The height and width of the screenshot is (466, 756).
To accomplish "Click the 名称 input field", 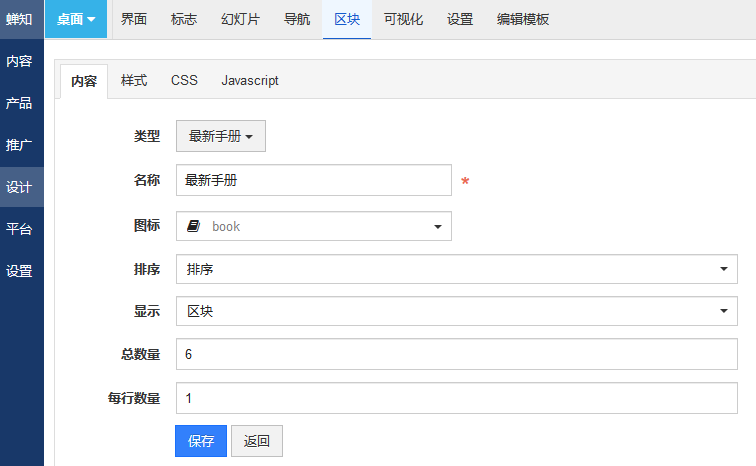I will (x=314, y=181).
